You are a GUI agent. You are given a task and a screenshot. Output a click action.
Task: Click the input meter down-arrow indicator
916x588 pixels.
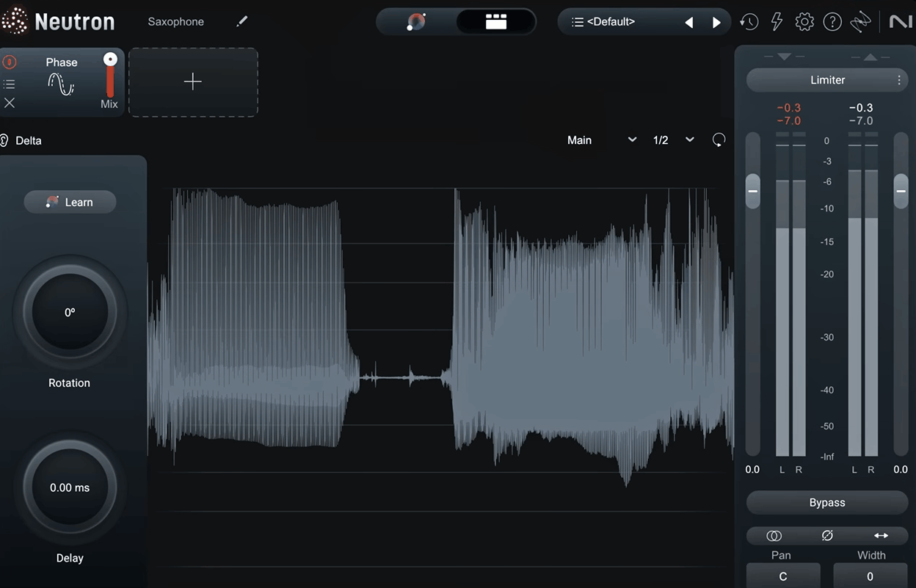(784, 57)
